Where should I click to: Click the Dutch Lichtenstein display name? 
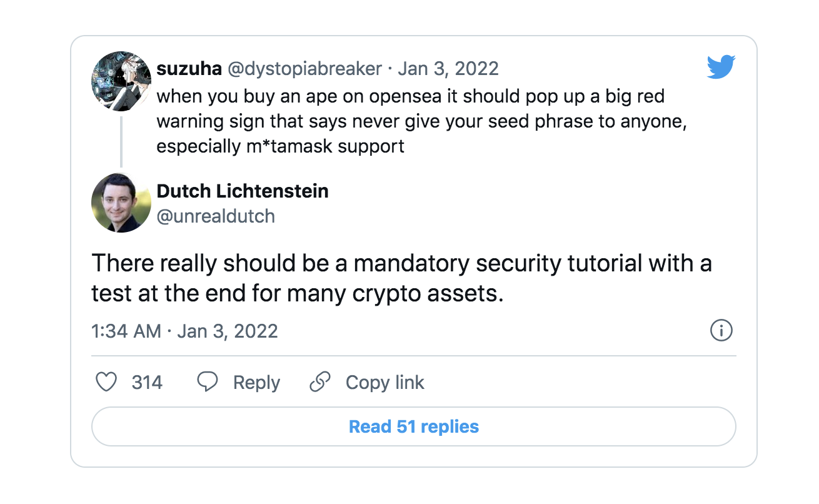(243, 191)
